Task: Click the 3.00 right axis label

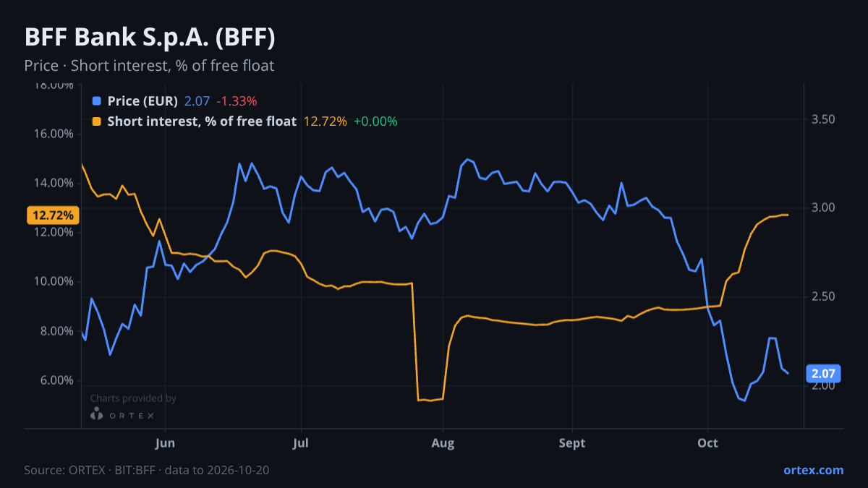Action: (x=824, y=208)
